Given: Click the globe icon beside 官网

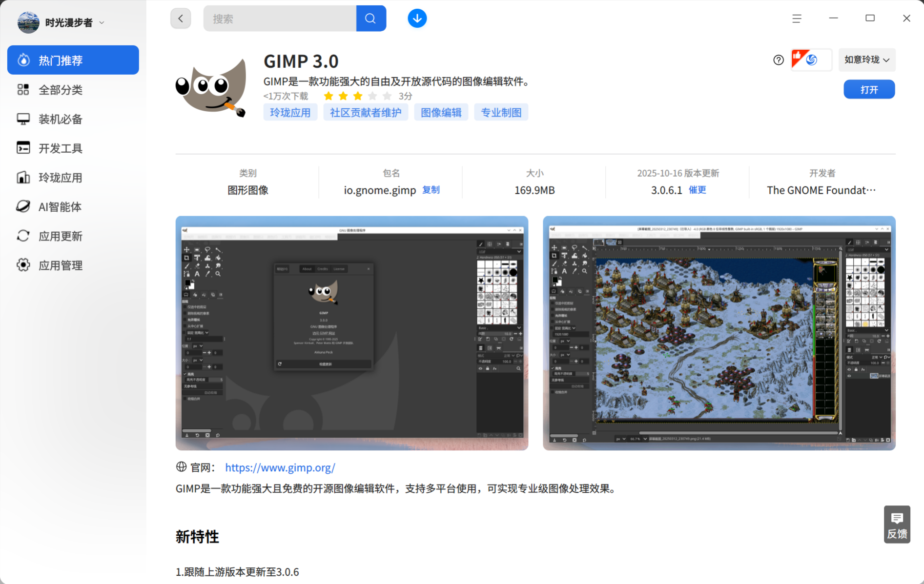Looking at the screenshot, I should 182,467.
